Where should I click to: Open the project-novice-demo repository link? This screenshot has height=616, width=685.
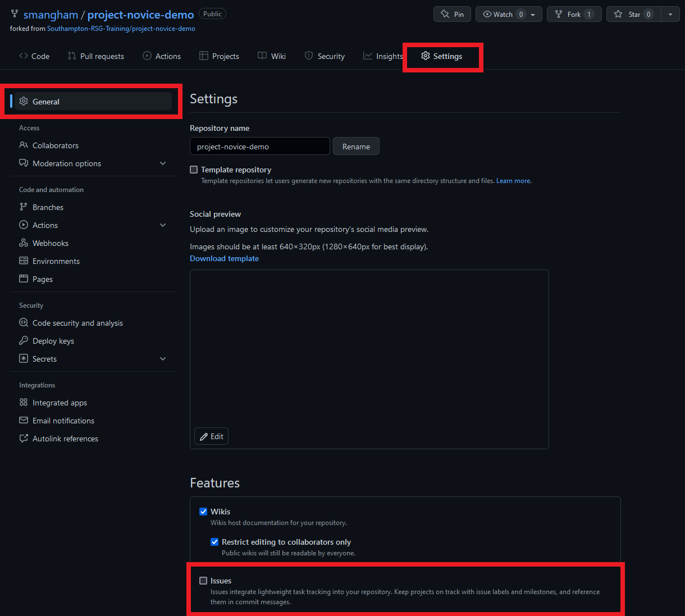coord(140,15)
